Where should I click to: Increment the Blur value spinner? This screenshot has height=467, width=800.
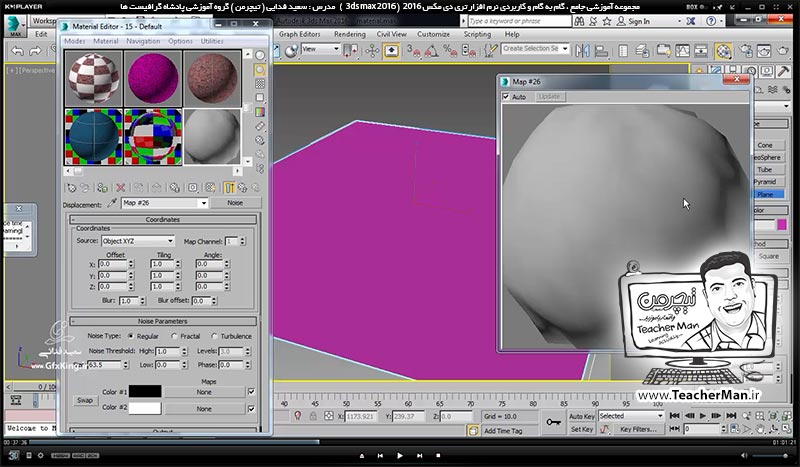142,299
